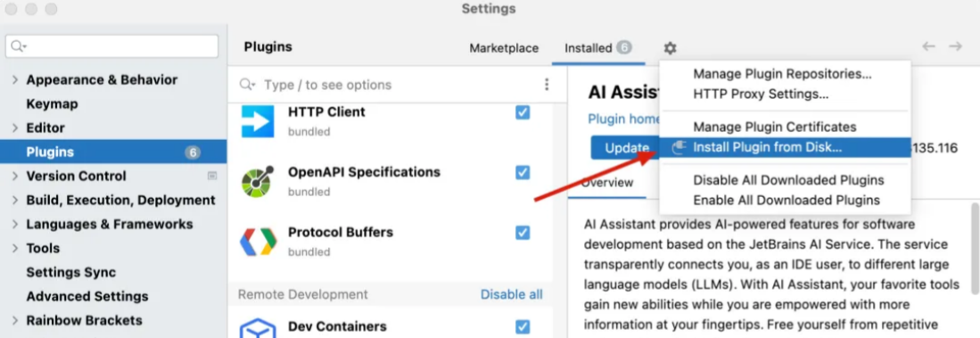The image size is (980, 338).
Task: Select the OpenAPI Specifications plugin icon
Action: point(258,181)
